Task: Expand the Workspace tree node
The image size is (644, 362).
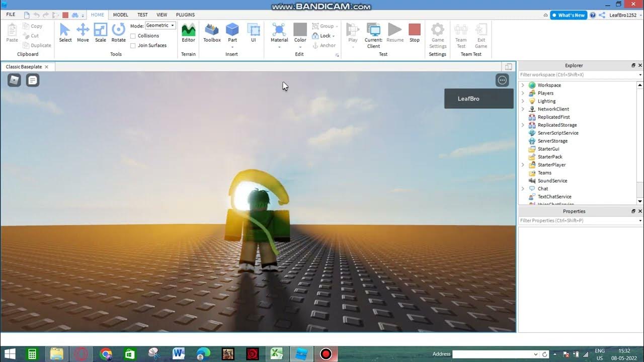Action: click(x=523, y=85)
